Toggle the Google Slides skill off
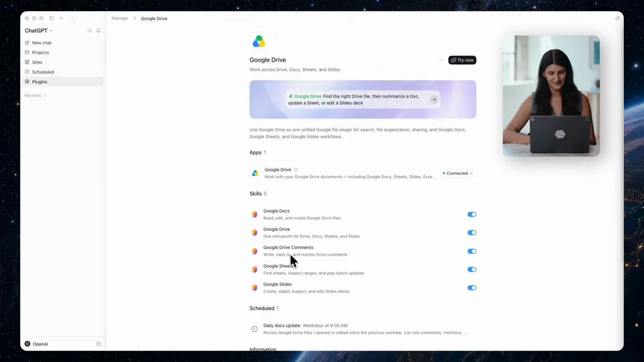Screen dimensions: 644x362 472,288
